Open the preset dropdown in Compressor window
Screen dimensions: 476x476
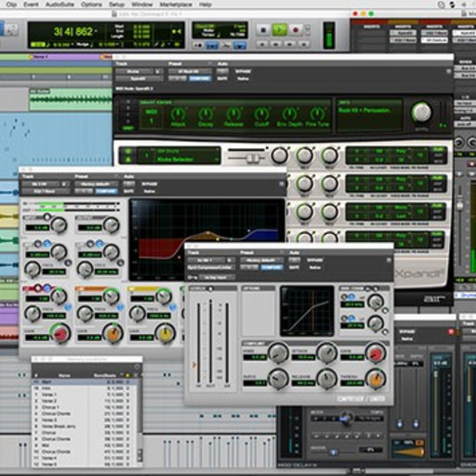(262, 260)
